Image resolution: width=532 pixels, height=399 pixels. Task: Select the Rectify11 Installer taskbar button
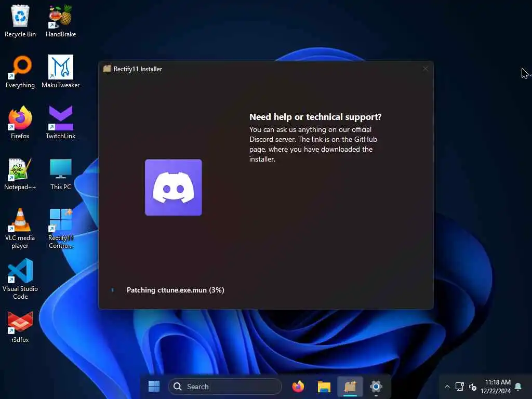(350, 387)
